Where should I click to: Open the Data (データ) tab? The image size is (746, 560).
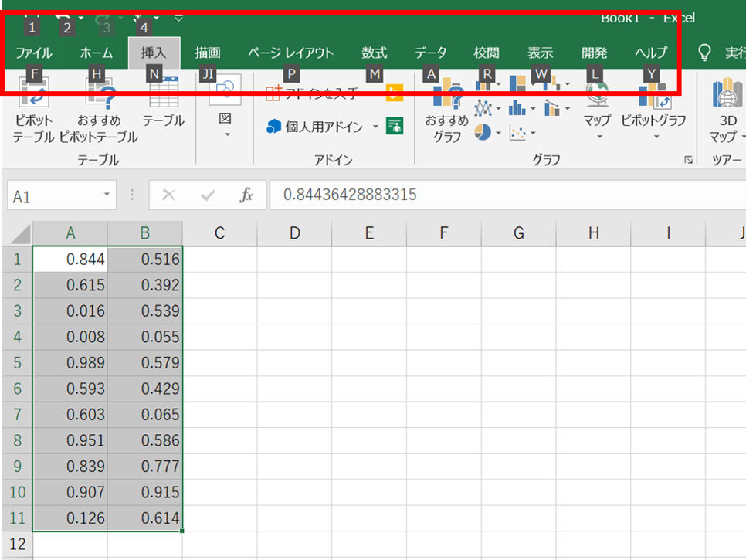click(431, 53)
